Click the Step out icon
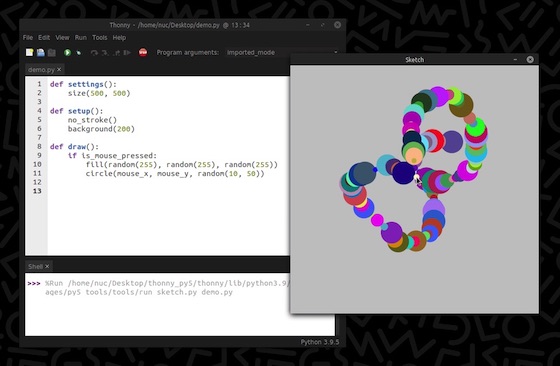 tap(116, 52)
